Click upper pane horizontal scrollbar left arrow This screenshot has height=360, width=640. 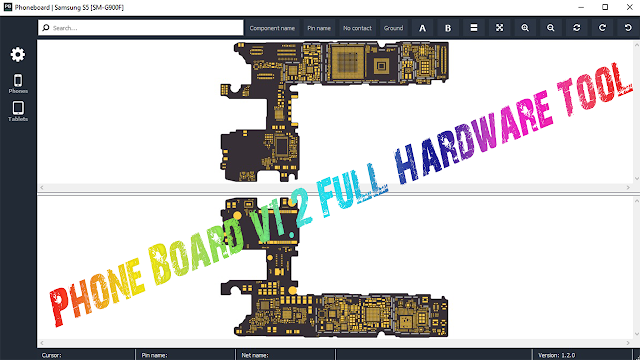[41, 187]
